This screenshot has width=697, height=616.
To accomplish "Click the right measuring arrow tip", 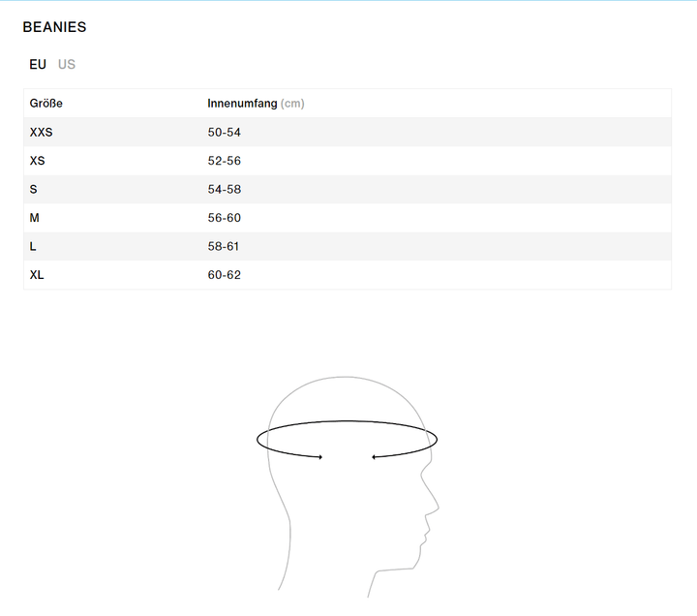I will (374, 457).
